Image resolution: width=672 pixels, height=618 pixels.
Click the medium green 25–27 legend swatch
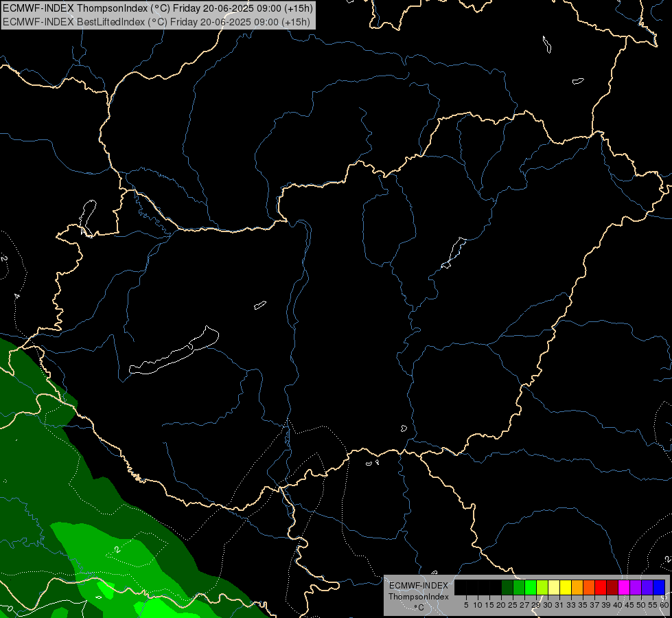coord(519,587)
